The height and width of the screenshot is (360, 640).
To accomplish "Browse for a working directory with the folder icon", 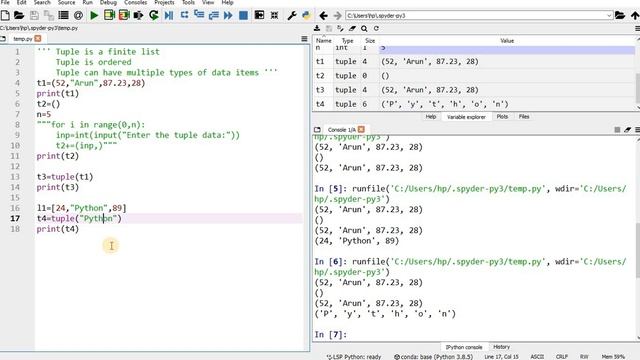I will click(620, 16).
